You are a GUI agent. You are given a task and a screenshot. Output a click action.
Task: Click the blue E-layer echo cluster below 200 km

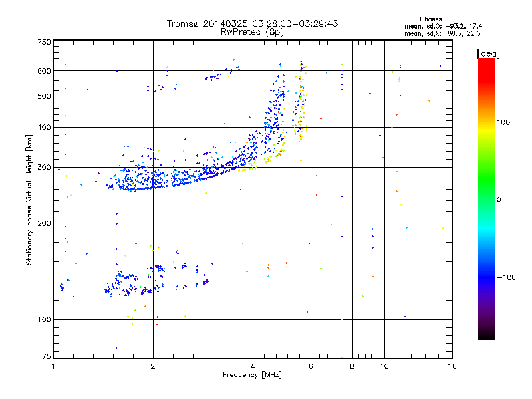click(x=136, y=281)
